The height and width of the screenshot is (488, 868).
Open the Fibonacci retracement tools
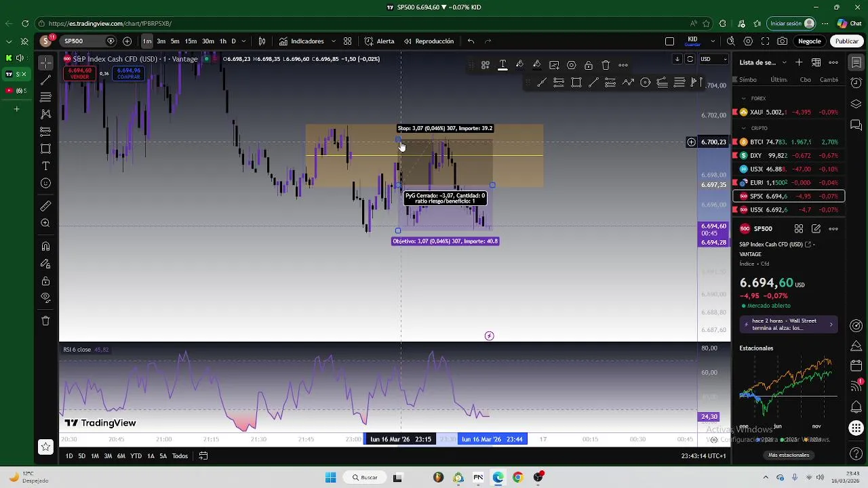pos(45,97)
